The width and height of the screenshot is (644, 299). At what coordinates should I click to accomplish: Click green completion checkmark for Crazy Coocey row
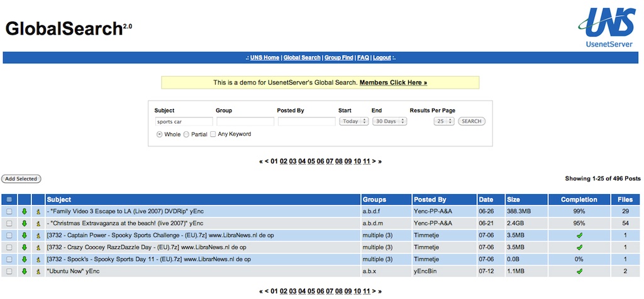pos(579,247)
